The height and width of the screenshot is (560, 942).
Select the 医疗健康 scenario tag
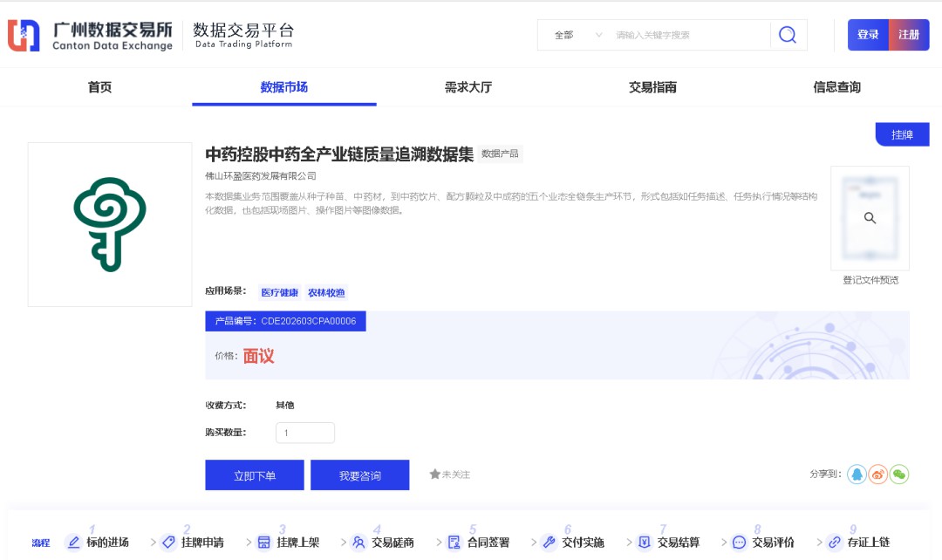point(279,293)
